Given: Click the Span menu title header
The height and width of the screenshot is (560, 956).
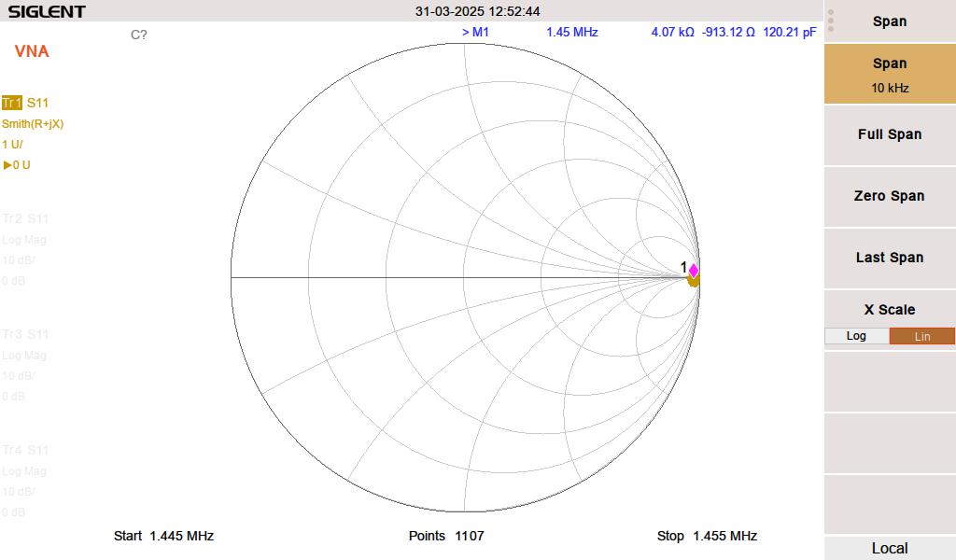Looking at the screenshot, I should coord(890,21).
